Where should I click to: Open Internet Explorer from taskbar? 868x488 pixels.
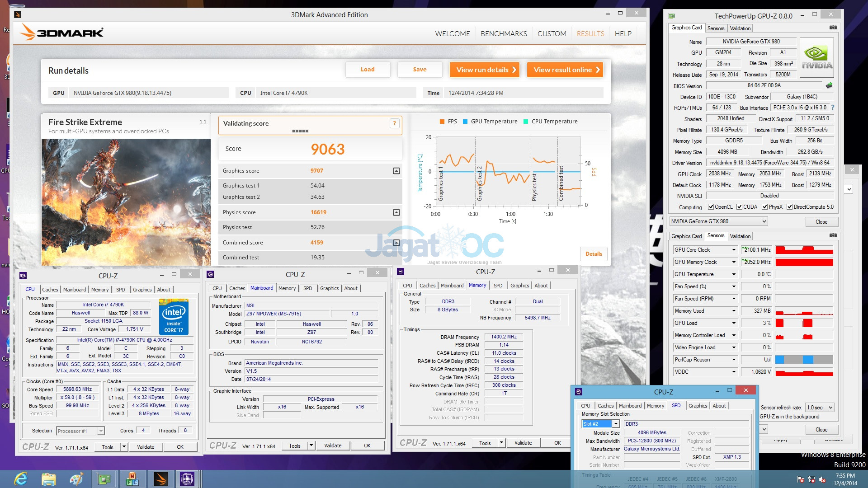21,479
